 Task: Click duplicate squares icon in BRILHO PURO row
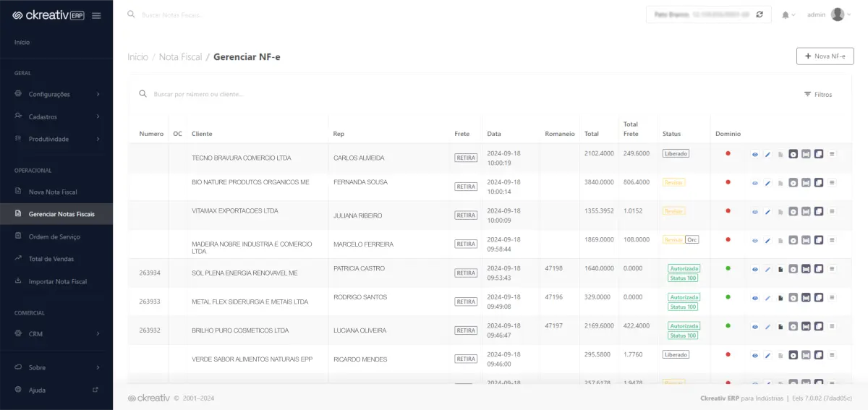point(819,327)
